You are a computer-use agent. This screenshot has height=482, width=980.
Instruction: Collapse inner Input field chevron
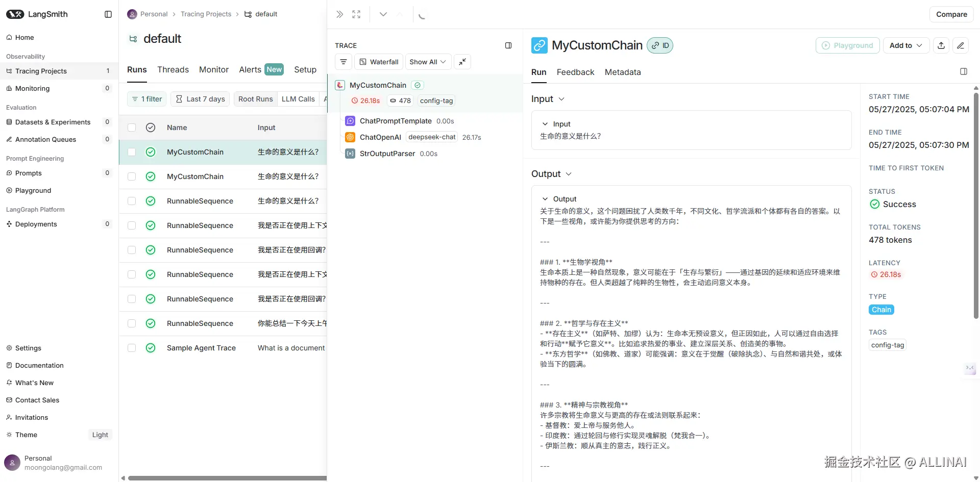pos(545,124)
